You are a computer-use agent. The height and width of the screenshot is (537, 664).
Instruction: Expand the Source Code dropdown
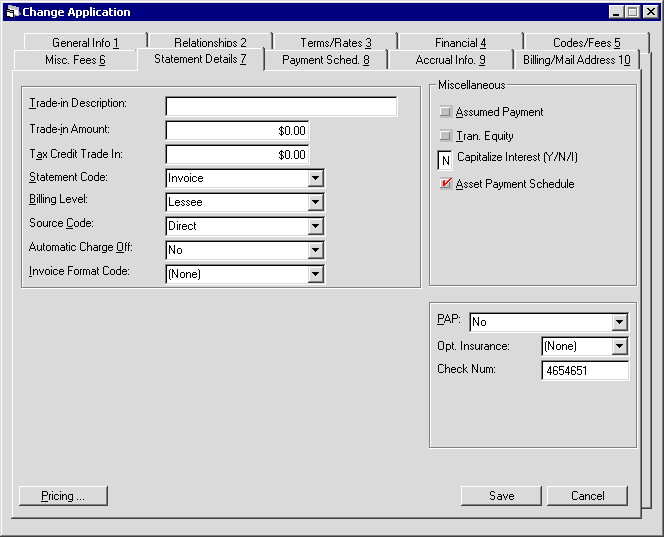315,226
